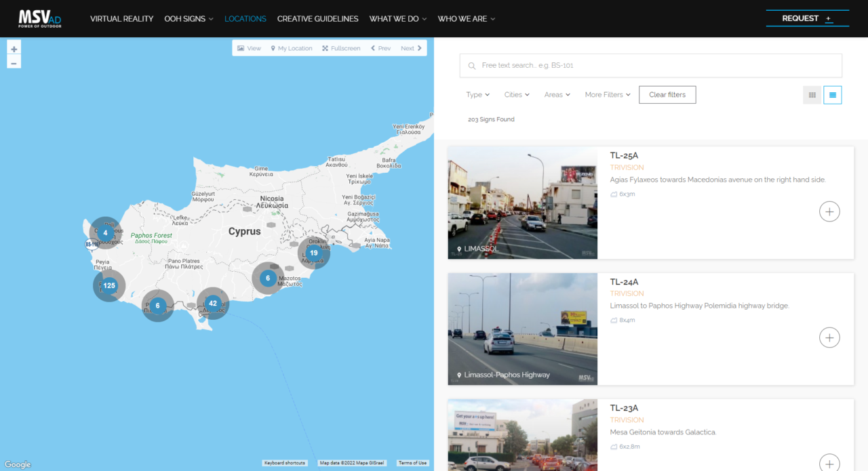868x471 pixels.
Task: Open the cluster marker showing 42
Action: [x=213, y=303]
